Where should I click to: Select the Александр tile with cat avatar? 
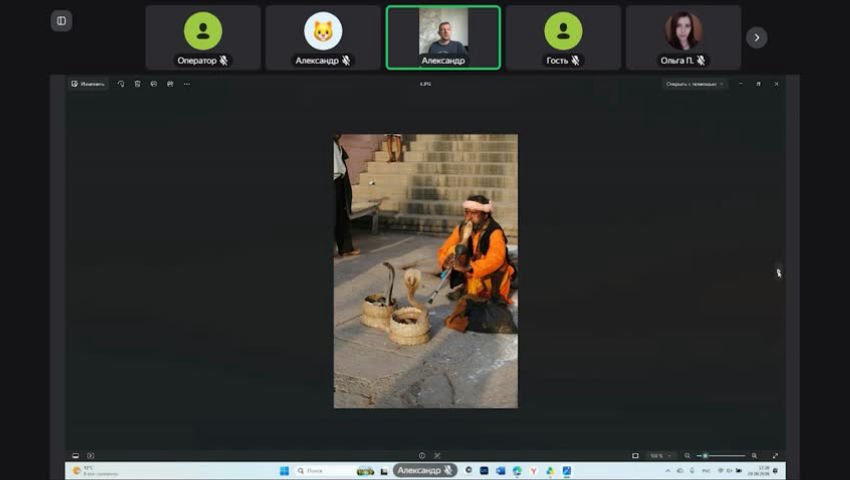click(323, 37)
